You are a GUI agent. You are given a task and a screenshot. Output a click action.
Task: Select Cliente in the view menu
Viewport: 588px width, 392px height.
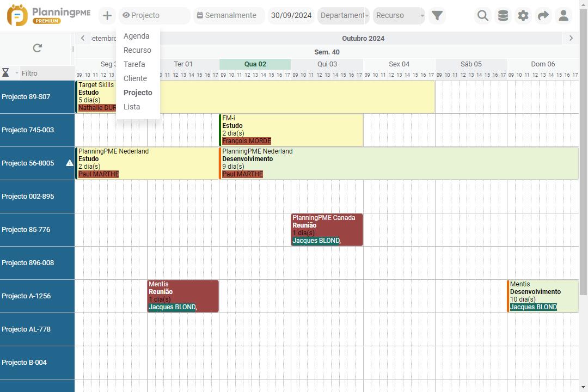(135, 78)
